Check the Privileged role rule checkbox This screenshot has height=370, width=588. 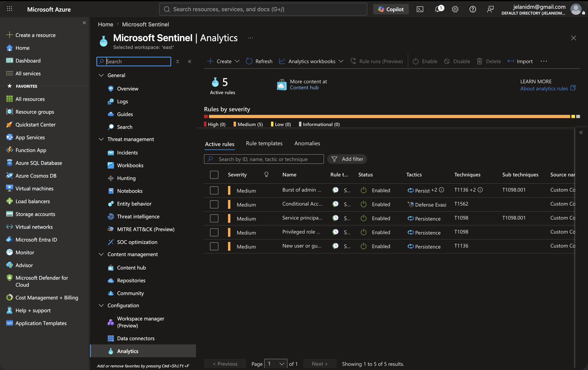(x=214, y=232)
